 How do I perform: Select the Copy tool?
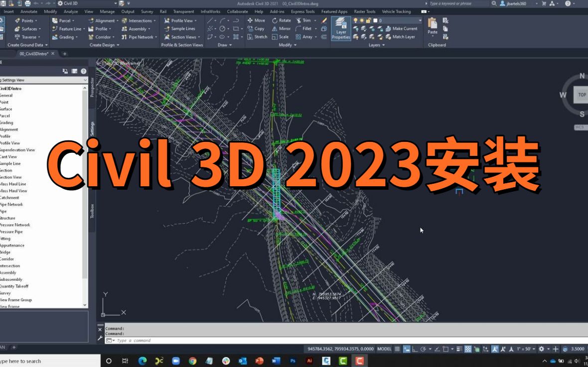click(x=256, y=28)
